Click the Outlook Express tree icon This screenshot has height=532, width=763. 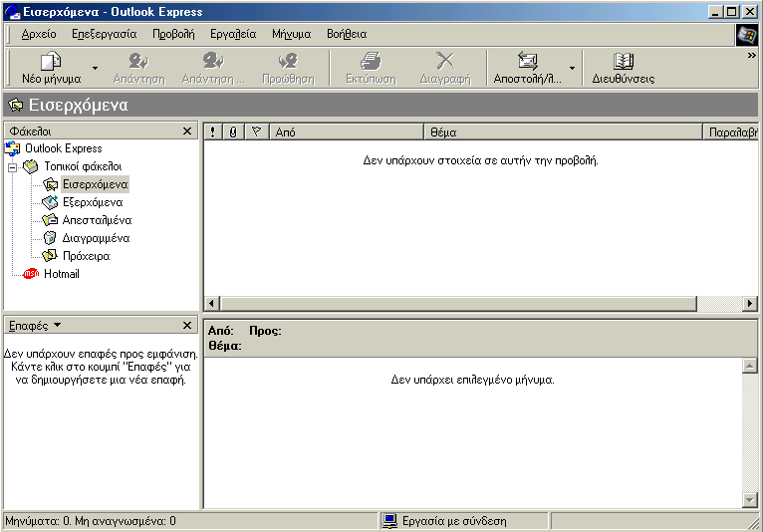point(13,148)
